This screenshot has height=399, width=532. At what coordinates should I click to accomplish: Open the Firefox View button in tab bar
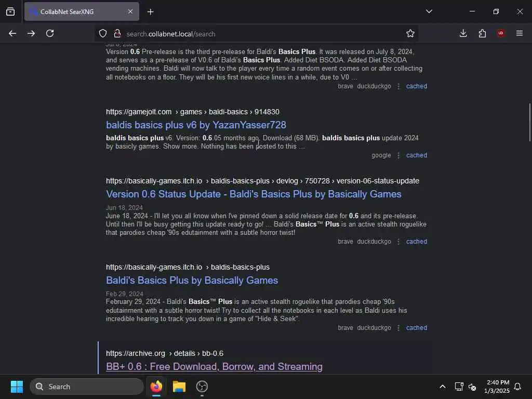(10, 11)
